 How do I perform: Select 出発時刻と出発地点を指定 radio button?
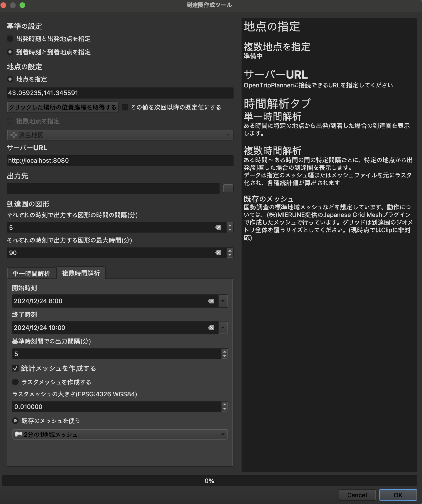tap(10, 39)
